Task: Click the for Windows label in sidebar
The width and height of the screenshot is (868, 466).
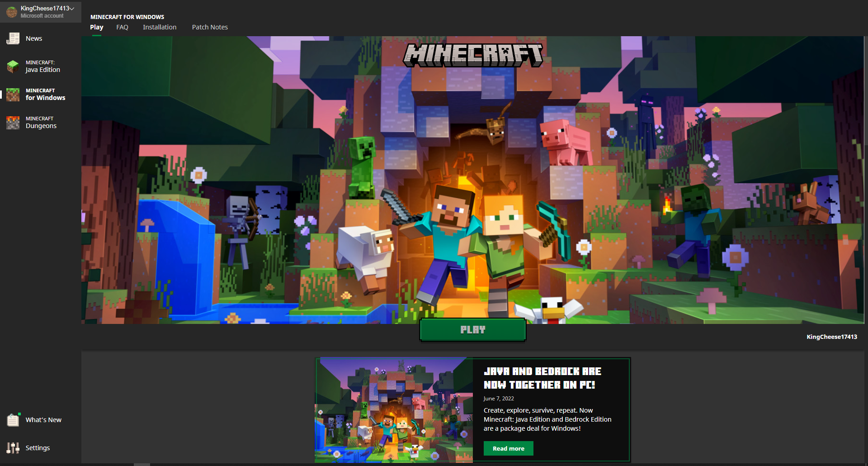Action: click(46, 98)
